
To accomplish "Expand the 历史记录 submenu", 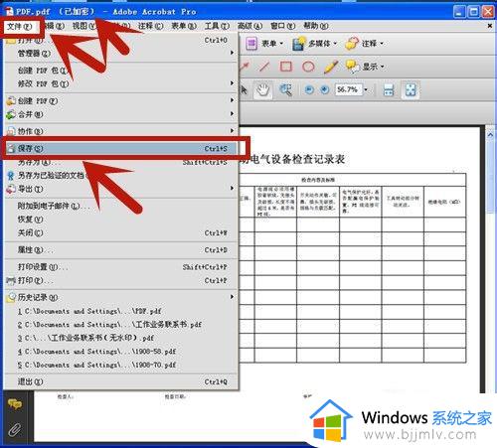I will click(120, 297).
